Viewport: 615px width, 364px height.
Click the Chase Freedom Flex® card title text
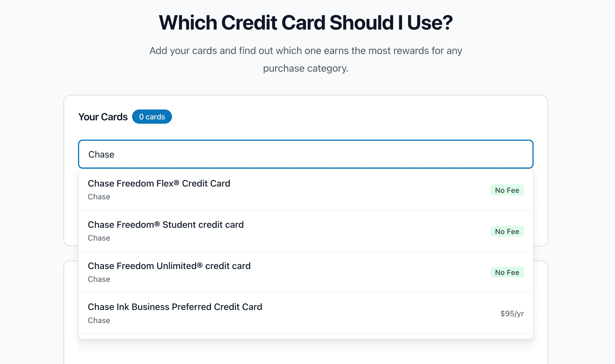[159, 183]
